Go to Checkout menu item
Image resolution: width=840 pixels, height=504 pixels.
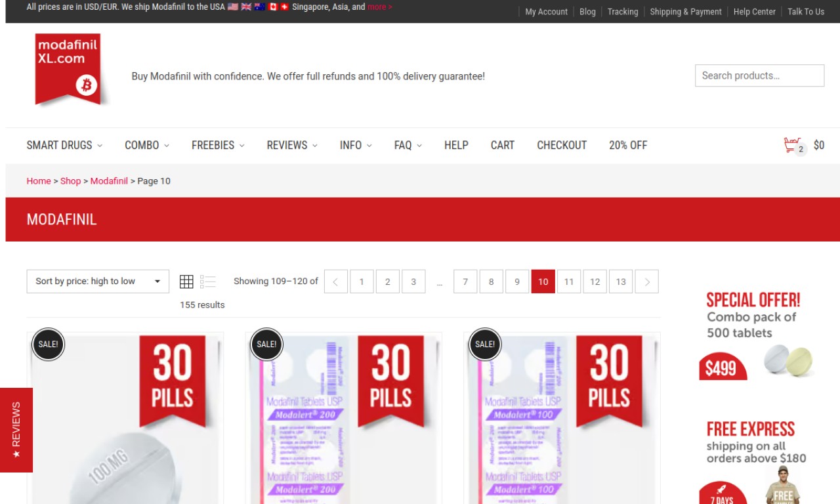(x=562, y=145)
